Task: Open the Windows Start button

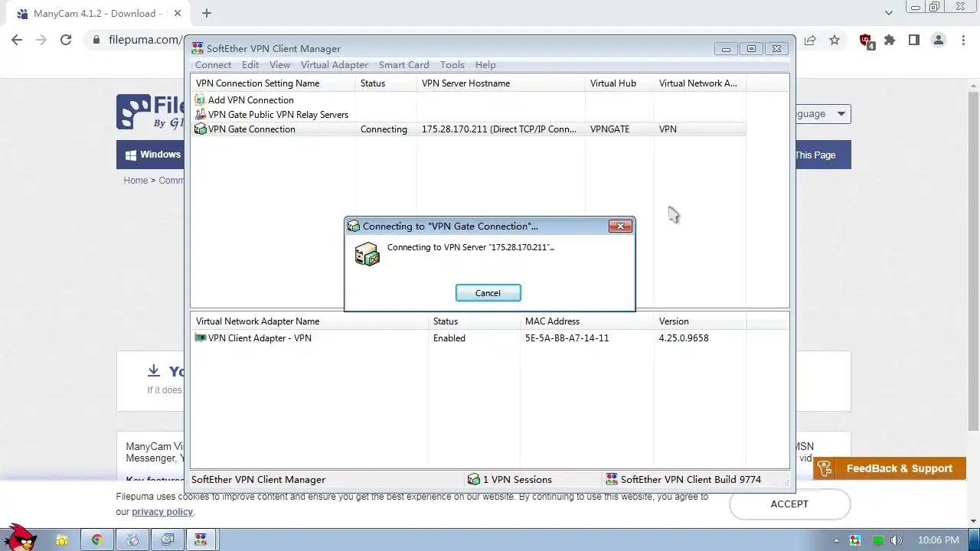Action: point(19,539)
